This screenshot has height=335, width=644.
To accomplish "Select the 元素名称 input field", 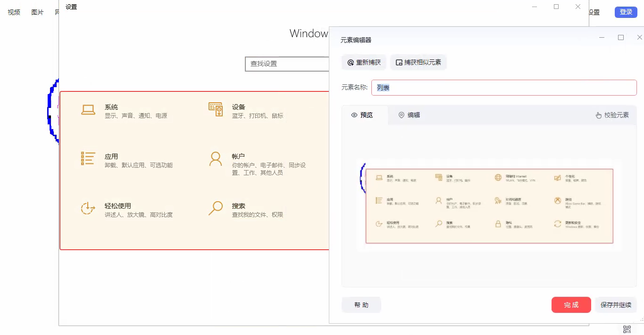I will tap(504, 88).
